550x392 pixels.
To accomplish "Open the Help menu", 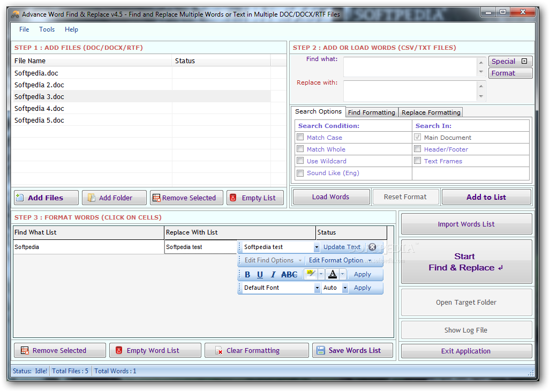I will tap(71, 29).
